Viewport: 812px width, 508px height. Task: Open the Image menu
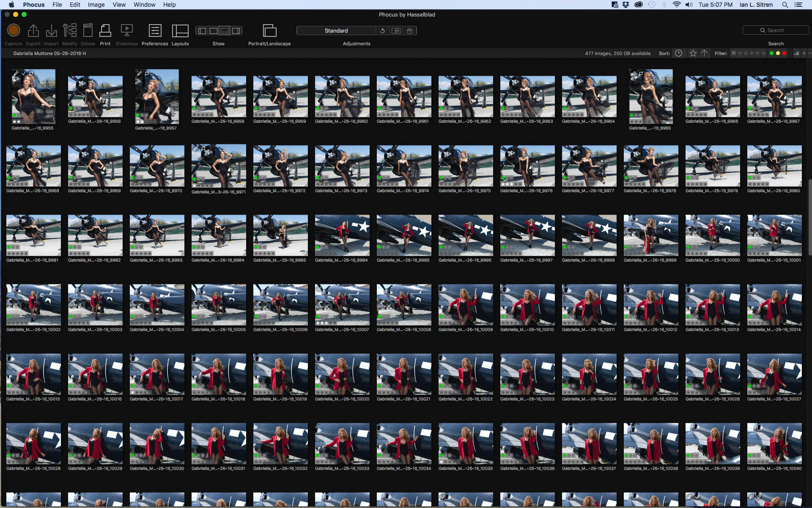pos(96,5)
